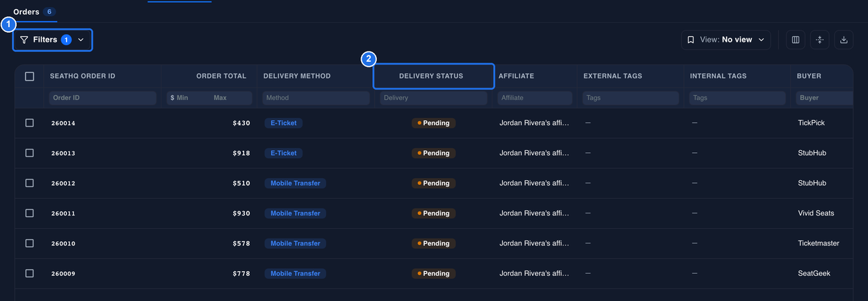The image size is (868, 301).
Task: Click the Max order total field
Action: 230,98
